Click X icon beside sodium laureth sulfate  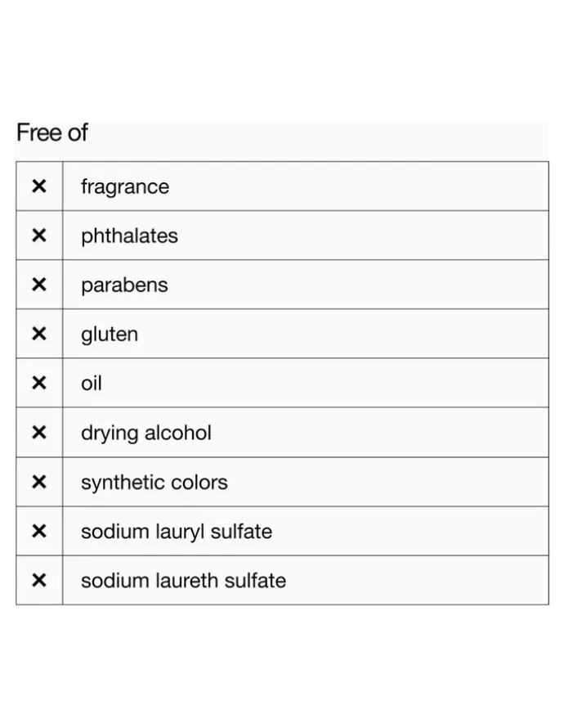(39, 581)
